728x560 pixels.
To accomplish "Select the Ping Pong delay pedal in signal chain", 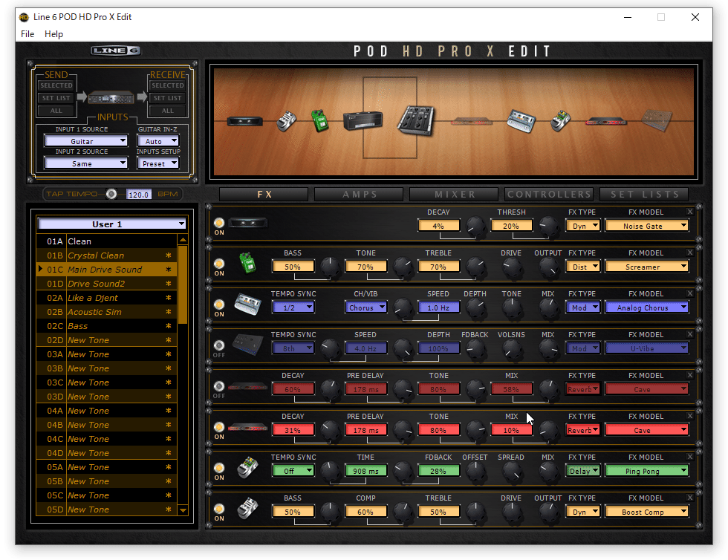I will (x=560, y=121).
